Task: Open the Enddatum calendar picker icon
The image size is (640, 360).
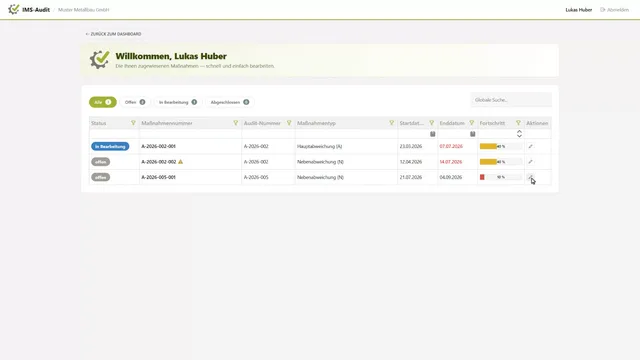Action: click(473, 134)
